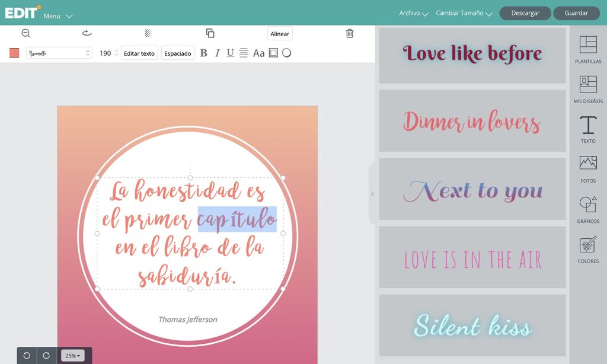Click the Guardar button
Viewport: 607px width, 364px height.
pos(576,13)
